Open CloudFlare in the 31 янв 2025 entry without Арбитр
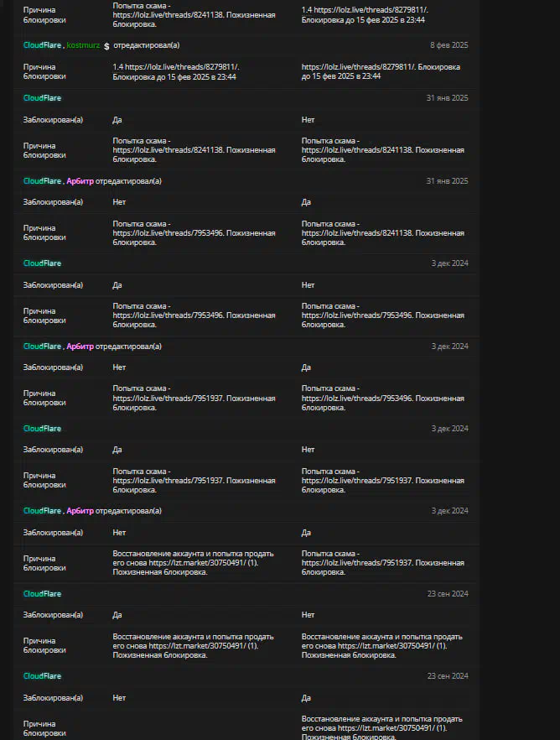 click(x=42, y=98)
